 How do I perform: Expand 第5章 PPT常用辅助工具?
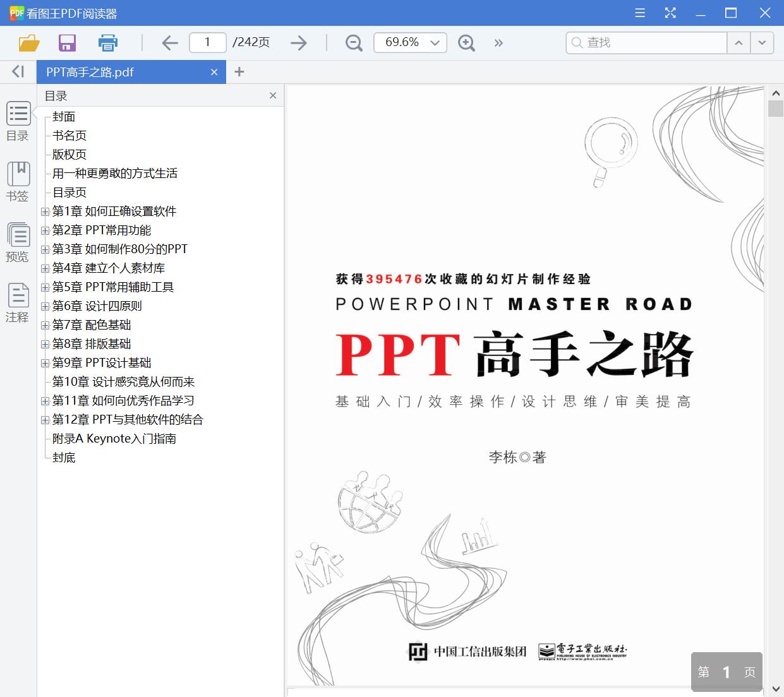(x=45, y=287)
